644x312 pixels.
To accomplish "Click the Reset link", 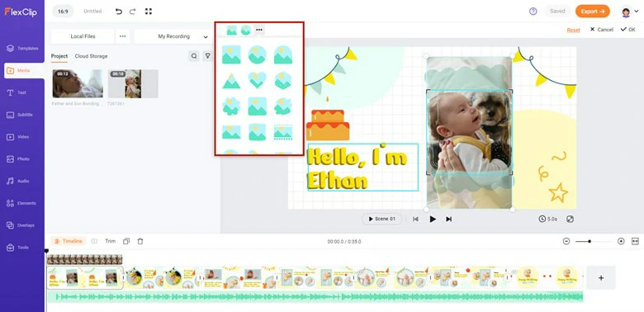I will (573, 30).
